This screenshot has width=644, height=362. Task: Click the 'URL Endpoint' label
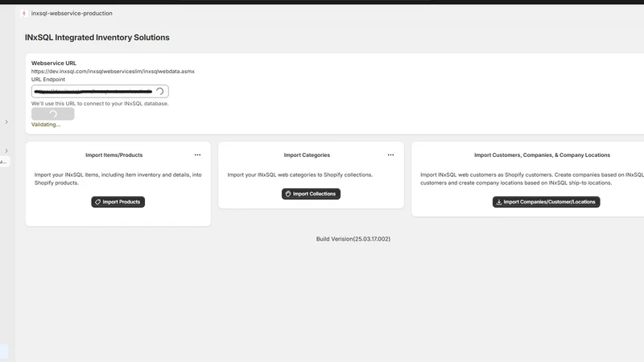(x=48, y=79)
